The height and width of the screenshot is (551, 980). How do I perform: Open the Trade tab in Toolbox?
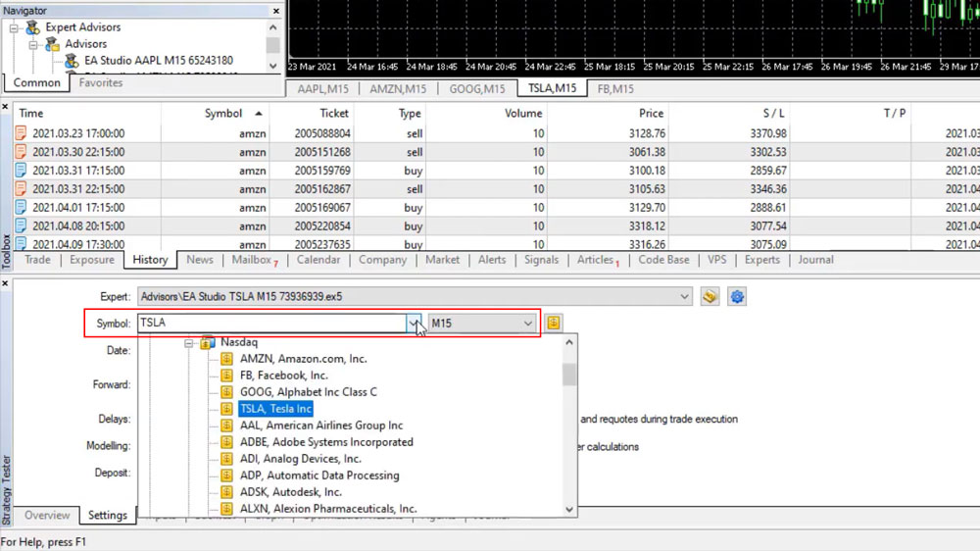point(37,260)
